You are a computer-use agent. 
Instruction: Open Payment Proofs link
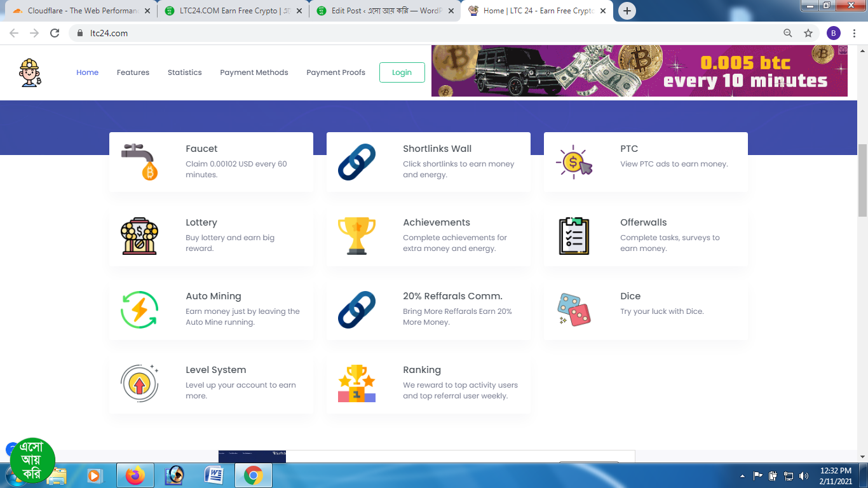[x=336, y=72]
